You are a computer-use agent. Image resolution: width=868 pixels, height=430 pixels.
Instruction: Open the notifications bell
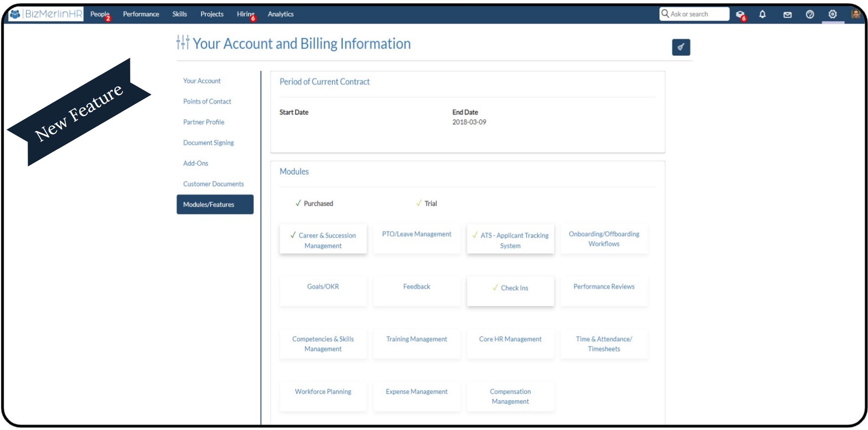[762, 14]
